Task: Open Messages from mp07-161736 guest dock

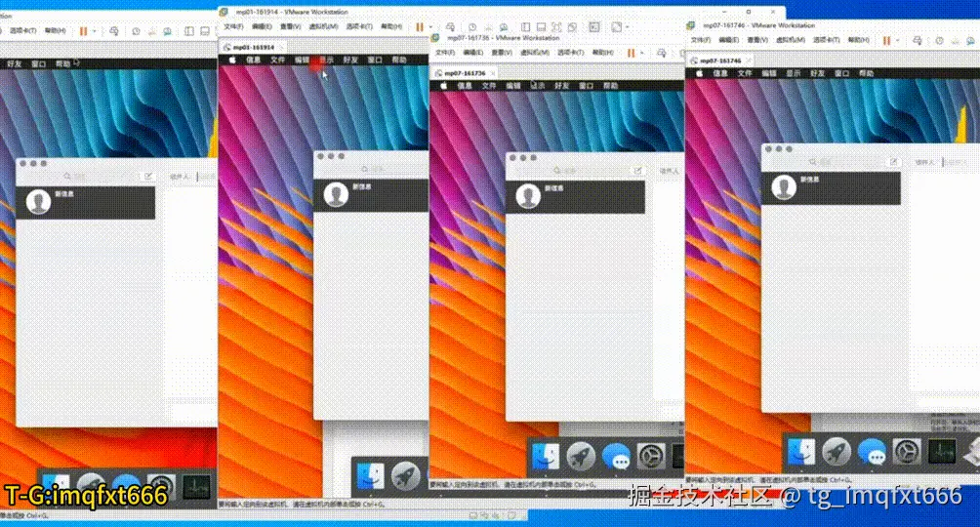Action: (616, 457)
